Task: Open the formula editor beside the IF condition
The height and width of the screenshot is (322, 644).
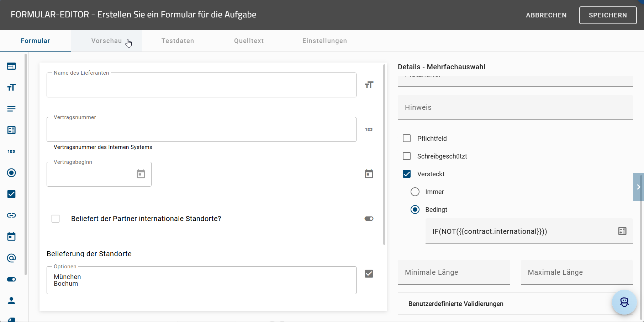Action: tap(622, 231)
